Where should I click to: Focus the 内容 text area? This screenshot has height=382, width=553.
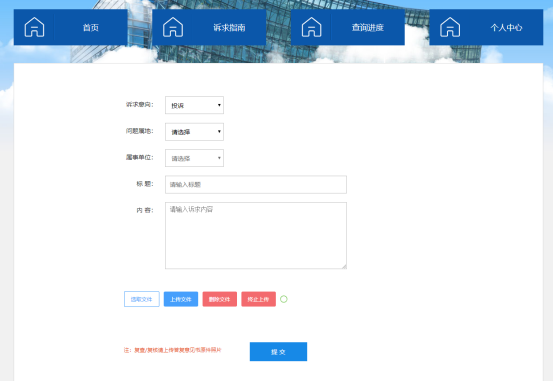(x=256, y=236)
